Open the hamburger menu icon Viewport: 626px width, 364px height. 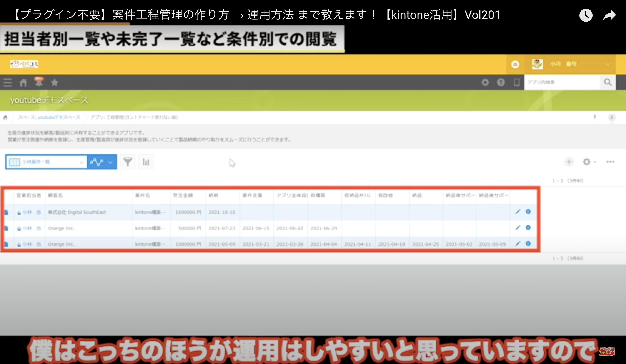click(7, 83)
